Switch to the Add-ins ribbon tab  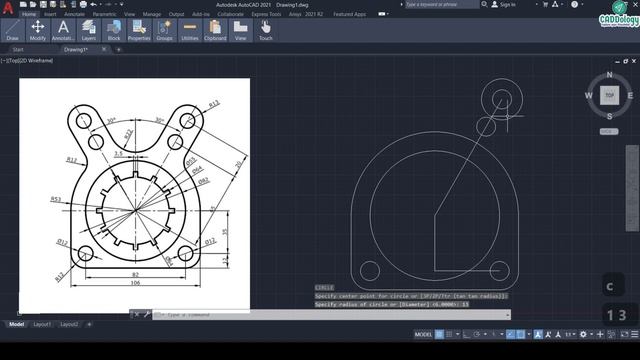coord(201,14)
